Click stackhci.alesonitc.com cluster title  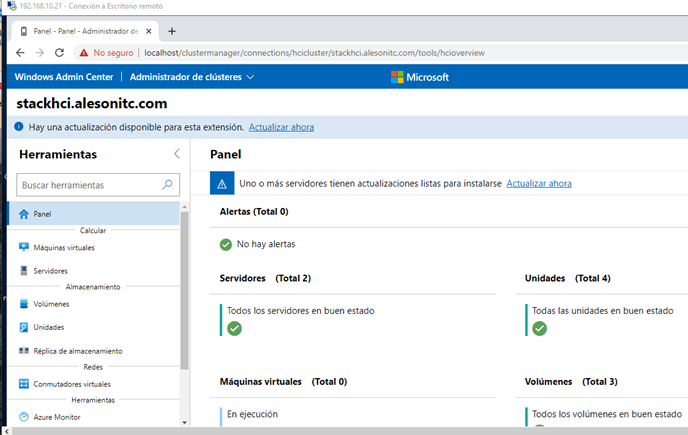[92, 104]
